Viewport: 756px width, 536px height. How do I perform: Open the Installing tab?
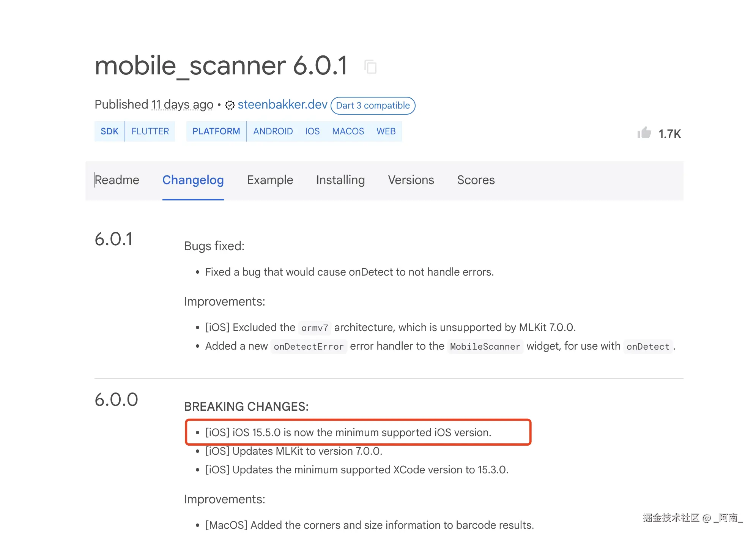[340, 180]
